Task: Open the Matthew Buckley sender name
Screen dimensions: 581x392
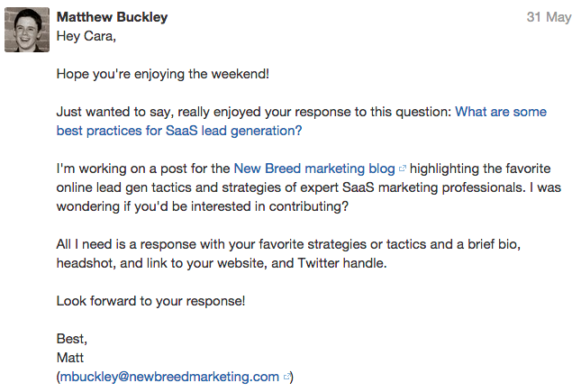Action: (x=112, y=17)
